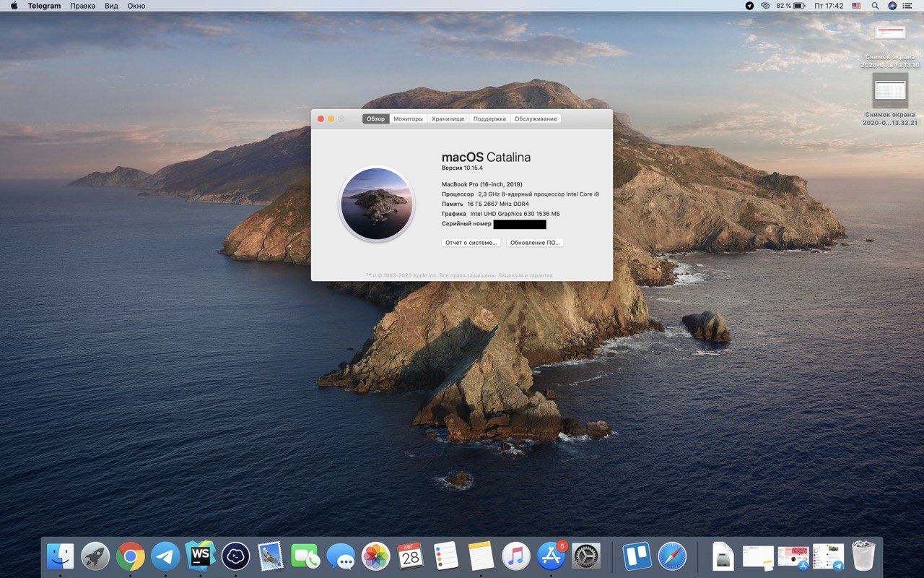The height and width of the screenshot is (578, 924).
Task: Minimize the About This Mac window
Action: click(x=331, y=118)
